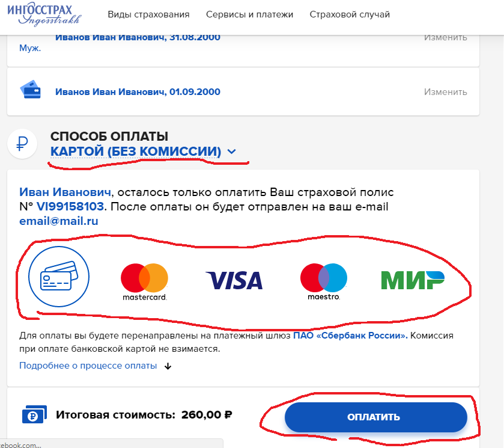Choose the Maestro logo
Image resolution: width=504 pixels, height=448 pixels.
coord(324,282)
